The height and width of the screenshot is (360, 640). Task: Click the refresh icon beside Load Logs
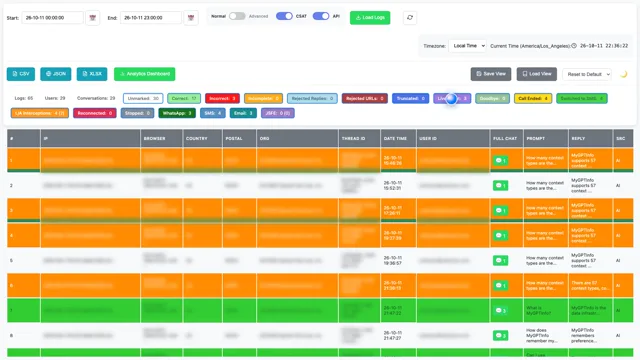pos(410,18)
